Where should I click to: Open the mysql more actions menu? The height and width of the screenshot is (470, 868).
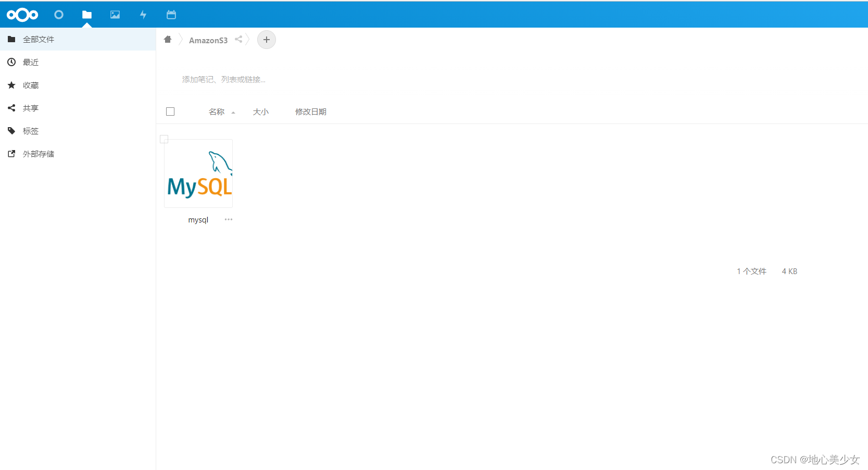click(229, 219)
